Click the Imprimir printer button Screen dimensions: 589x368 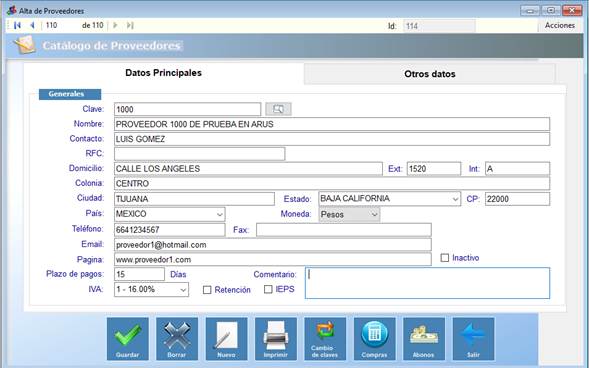[x=276, y=339]
